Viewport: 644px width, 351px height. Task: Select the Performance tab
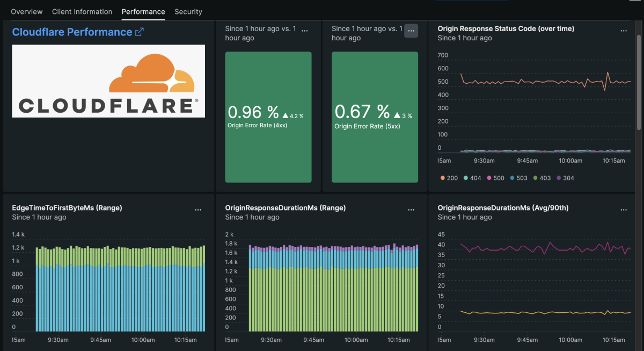pos(143,12)
